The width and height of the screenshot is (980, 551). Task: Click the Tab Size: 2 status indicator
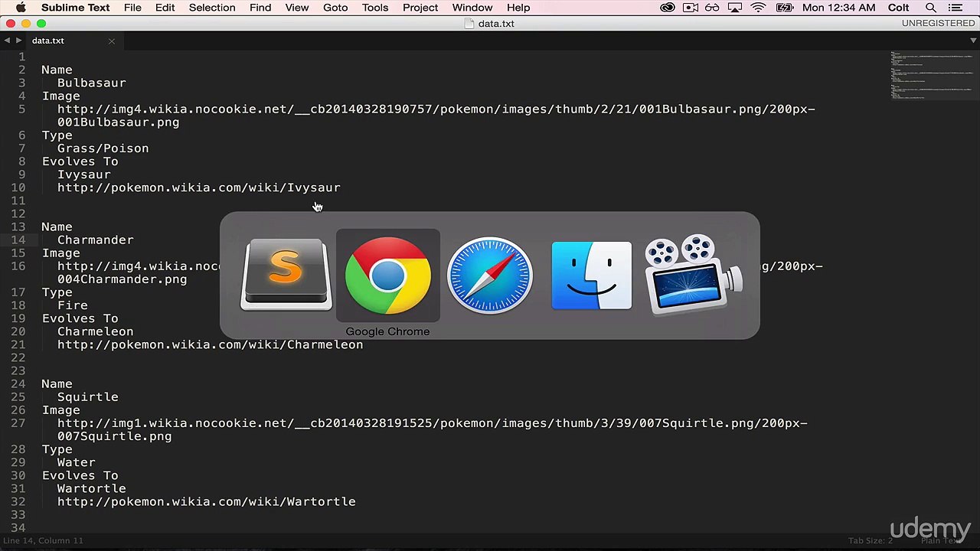point(870,540)
